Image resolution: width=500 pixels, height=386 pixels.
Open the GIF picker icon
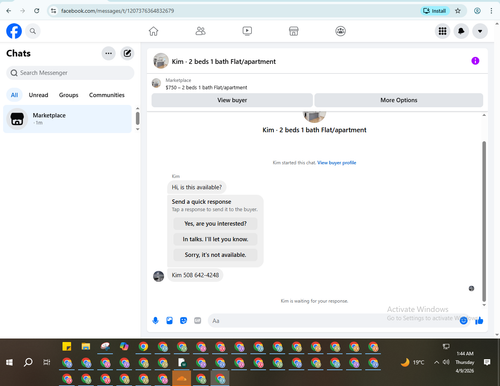pos(197,321)
